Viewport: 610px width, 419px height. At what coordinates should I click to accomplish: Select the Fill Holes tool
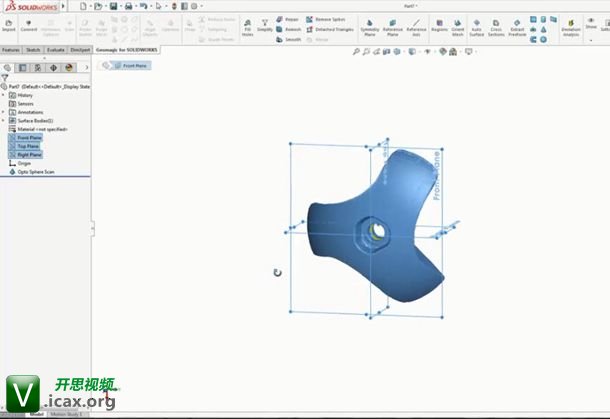tap(247, 28)
